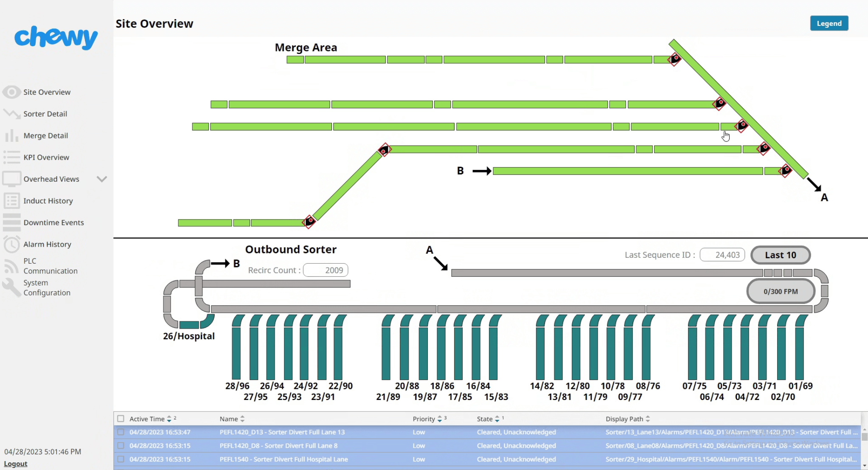Click the System Configuration wrench icon
This screenshot has width=868, height=470.
(12, 287)
